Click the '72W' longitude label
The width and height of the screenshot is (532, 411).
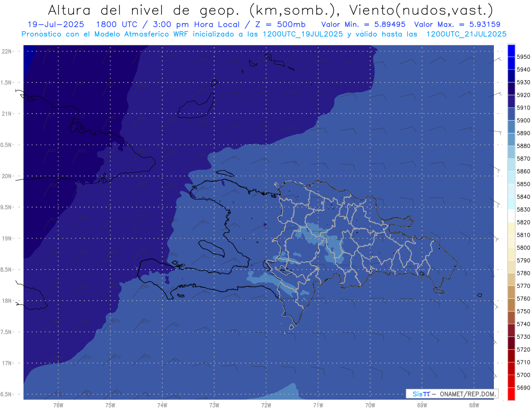point(266,405)
